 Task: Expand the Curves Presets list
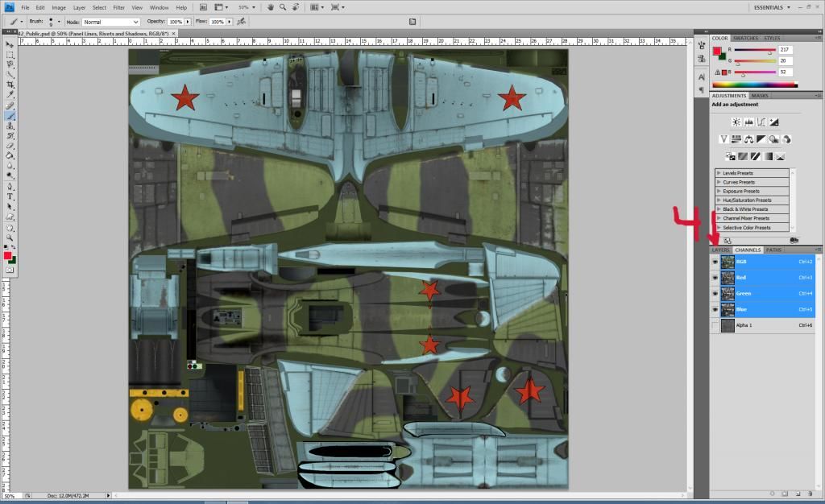719,182
